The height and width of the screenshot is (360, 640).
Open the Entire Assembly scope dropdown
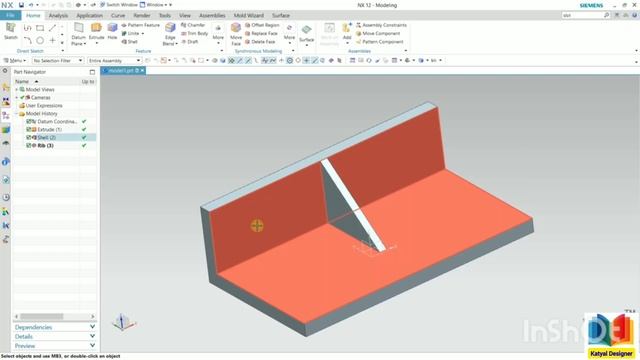coord(114,60)
